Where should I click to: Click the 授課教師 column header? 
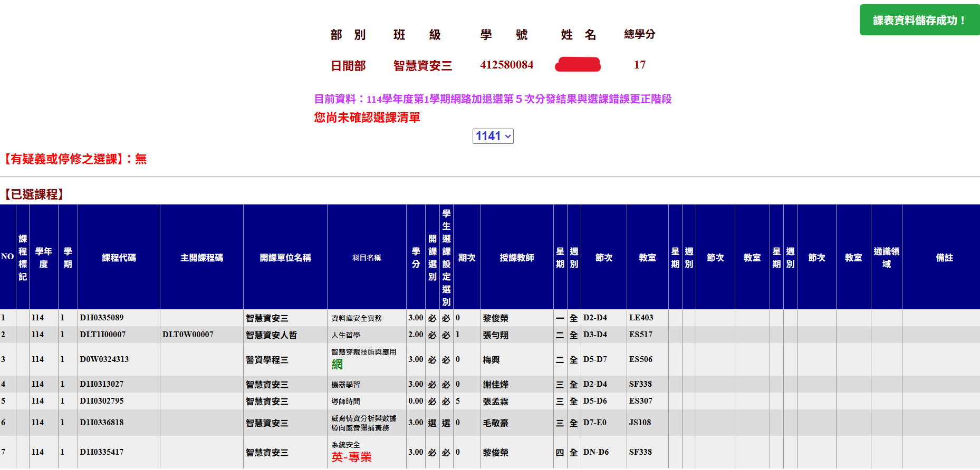pos(517,258)
